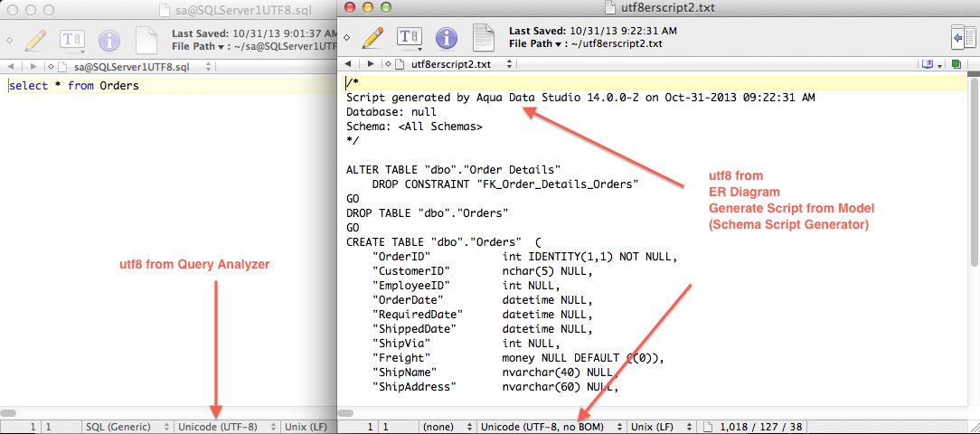Click the "ShippedDate" datetime line
Image resolution: width=980 pixels, height=434 pixels.
click(483, 329)
